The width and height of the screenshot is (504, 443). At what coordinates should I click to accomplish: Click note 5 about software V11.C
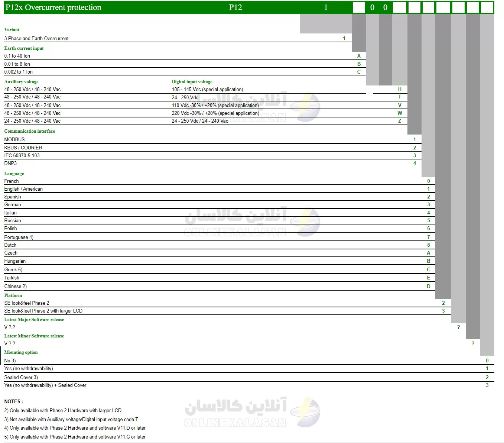[x=75, y=437]
